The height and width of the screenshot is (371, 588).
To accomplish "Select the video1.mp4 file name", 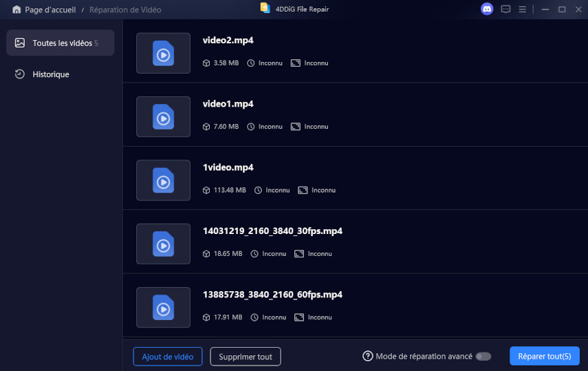I will [x=228, y=104].
